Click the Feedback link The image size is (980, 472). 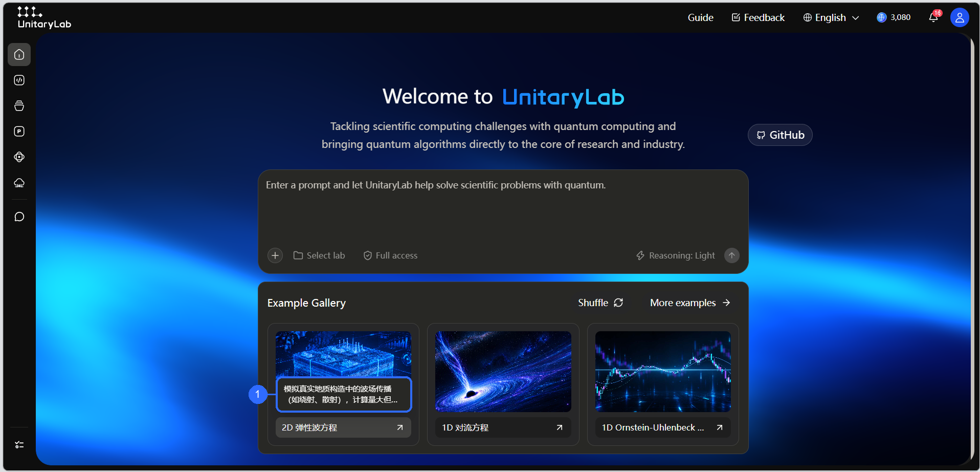tap(758, 17)
